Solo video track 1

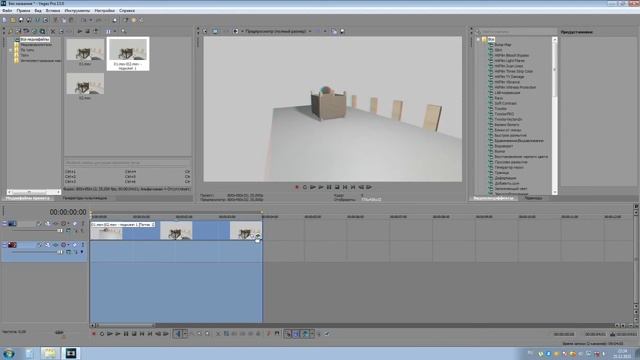83,223
